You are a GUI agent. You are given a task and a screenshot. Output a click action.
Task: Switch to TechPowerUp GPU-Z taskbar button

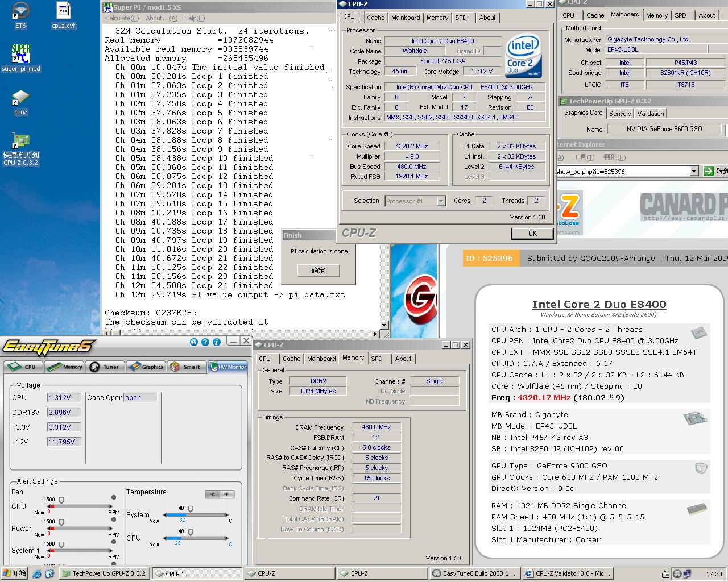[104, 574]
